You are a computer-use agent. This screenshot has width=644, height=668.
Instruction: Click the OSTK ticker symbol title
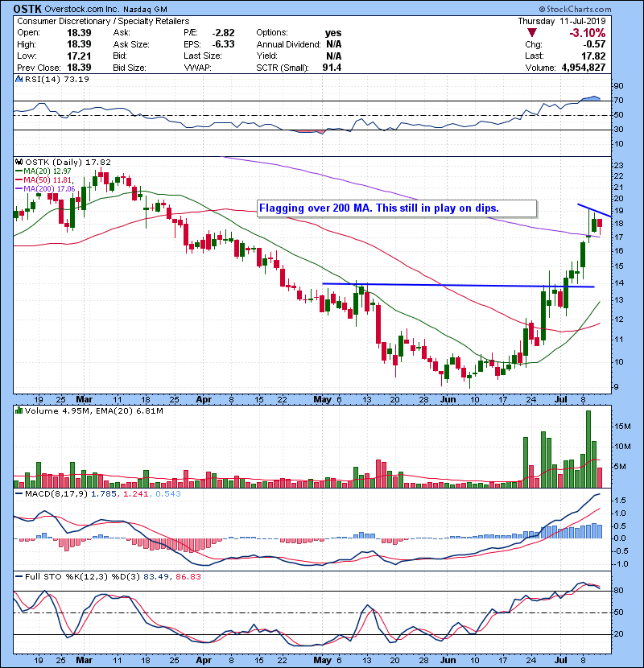pyautogui.click(x=27, y=9)
